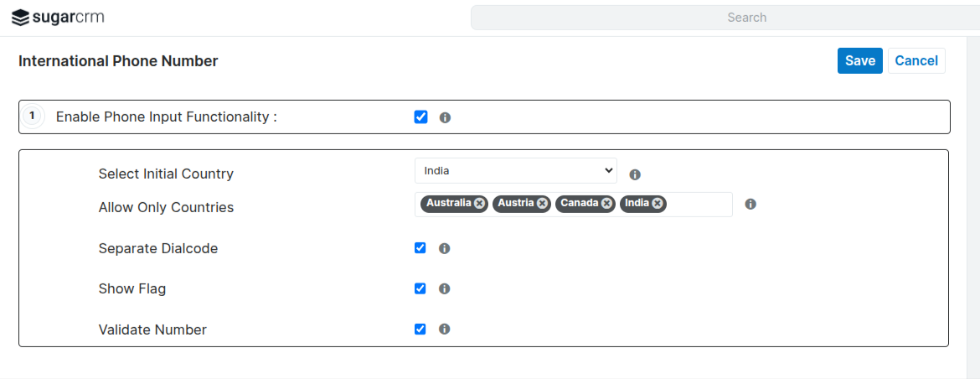Viewport: 980px width, 379px height.
Task: Remove Canada tag from allowed countries
Action: (606, 204)
